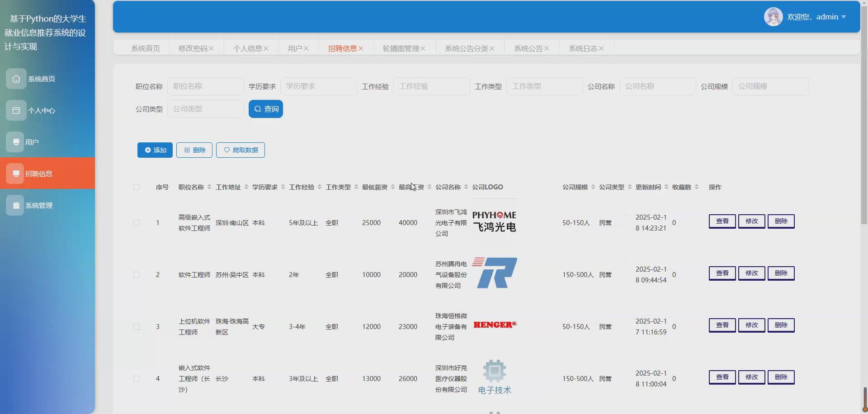The image size is (868, 414).
Task: Click 爬取数据 with the heart icon
Action: (241, 150)
